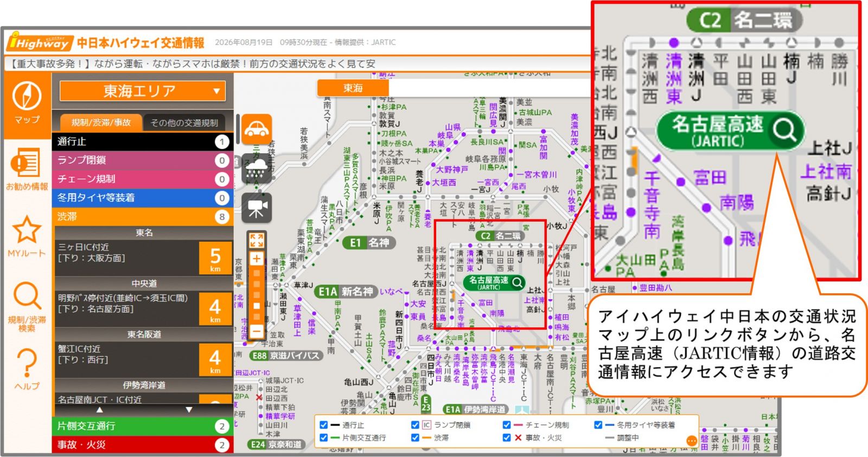This screenshot has height=457, width=868.
Task: Expand the 冬用タイヤ等装着 category row
Action: pyautogui.click(x=143, y=198)
